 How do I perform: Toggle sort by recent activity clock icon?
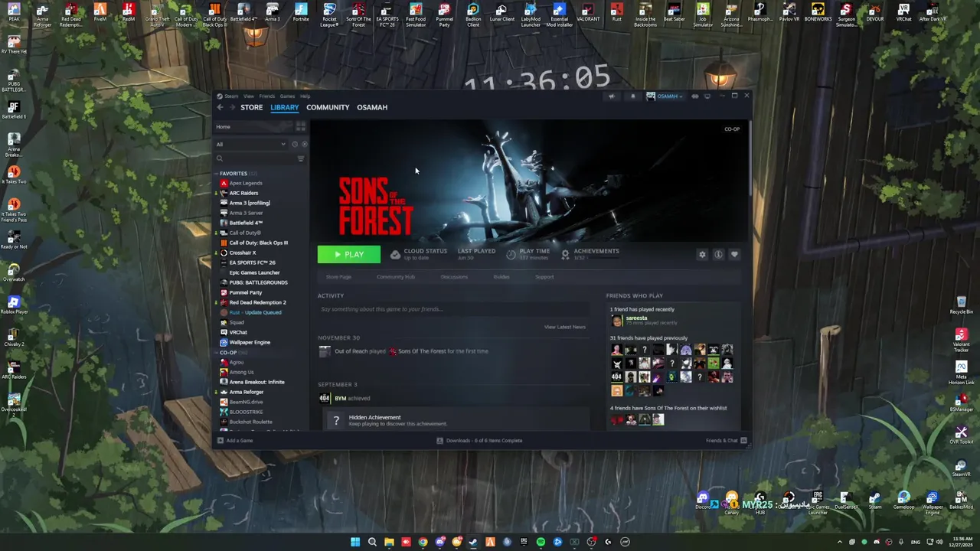[x=295, y=144]
